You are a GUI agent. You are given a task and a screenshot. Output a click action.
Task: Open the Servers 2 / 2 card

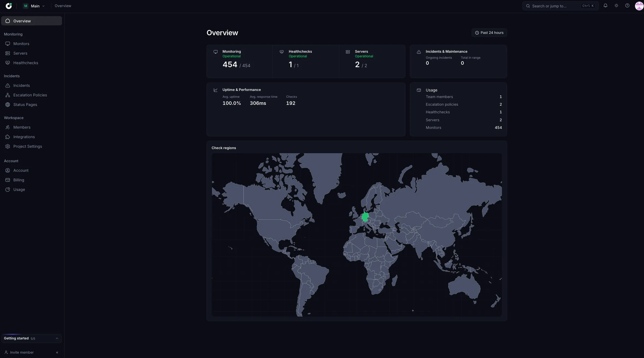372,61
